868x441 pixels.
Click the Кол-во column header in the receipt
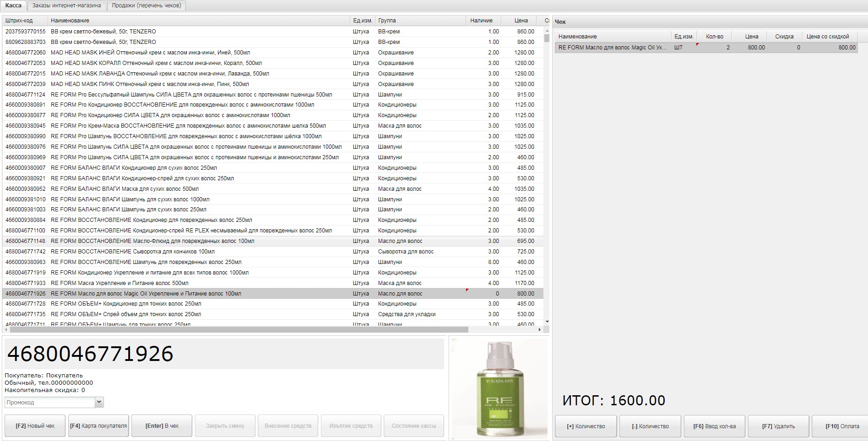pyautogui.click(x=714, y=37)
